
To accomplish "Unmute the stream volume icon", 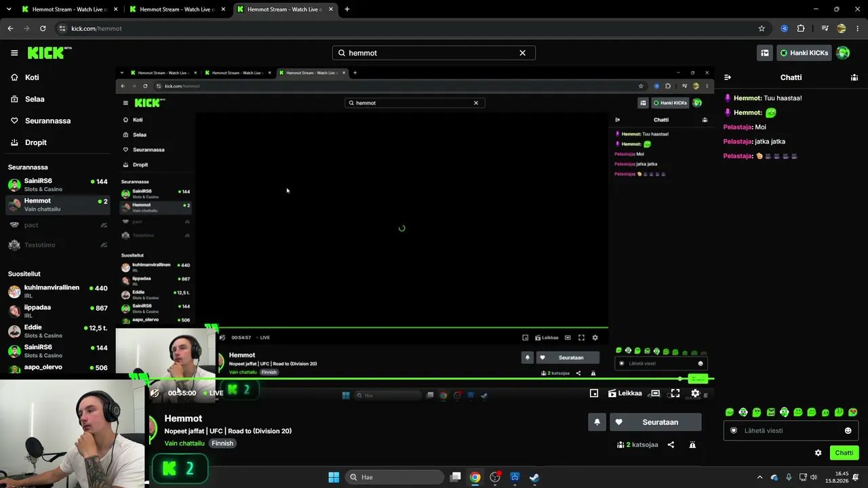I will [155, 393].
